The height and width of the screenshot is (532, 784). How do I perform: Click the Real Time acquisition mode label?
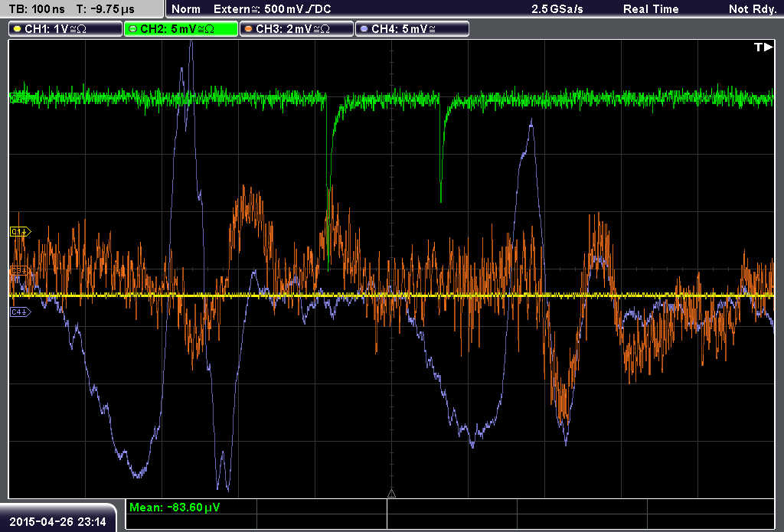pos(651,9)
